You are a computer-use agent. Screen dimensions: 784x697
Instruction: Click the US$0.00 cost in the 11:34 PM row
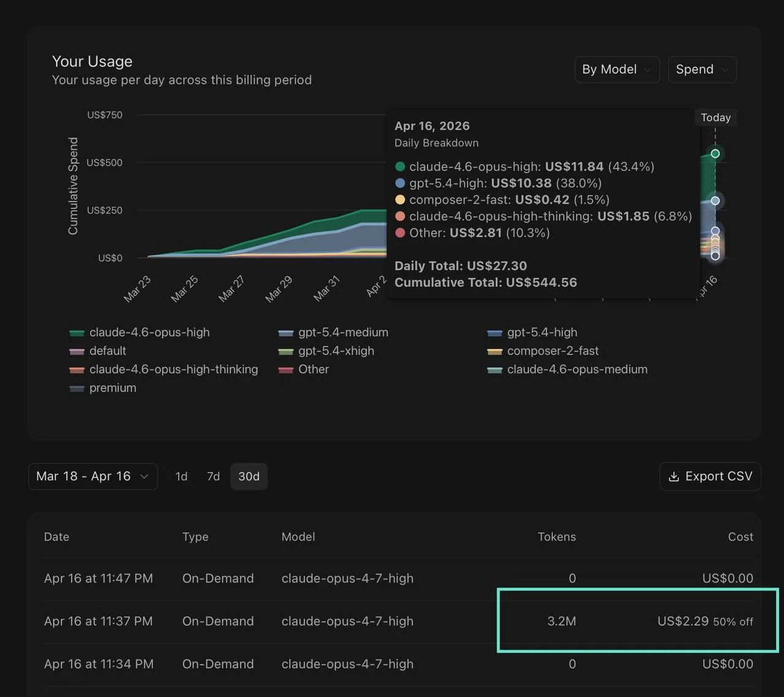click(x=728, y=664)
